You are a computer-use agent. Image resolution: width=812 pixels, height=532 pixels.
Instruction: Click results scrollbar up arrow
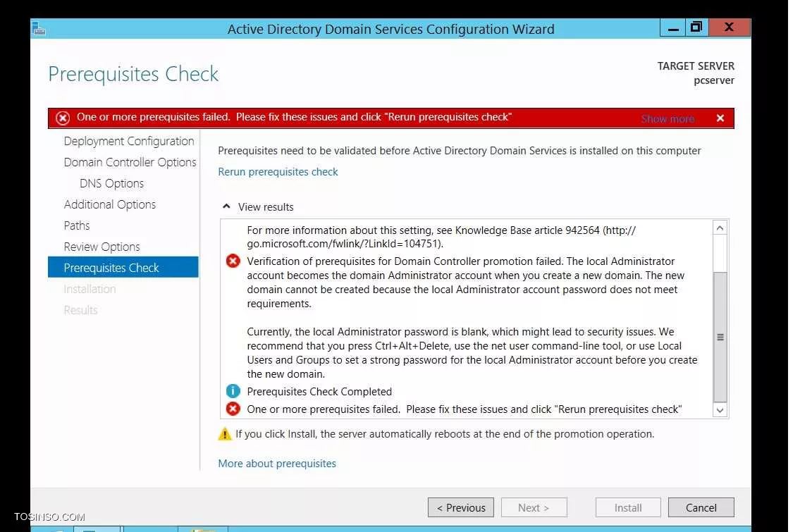(720, 228)
